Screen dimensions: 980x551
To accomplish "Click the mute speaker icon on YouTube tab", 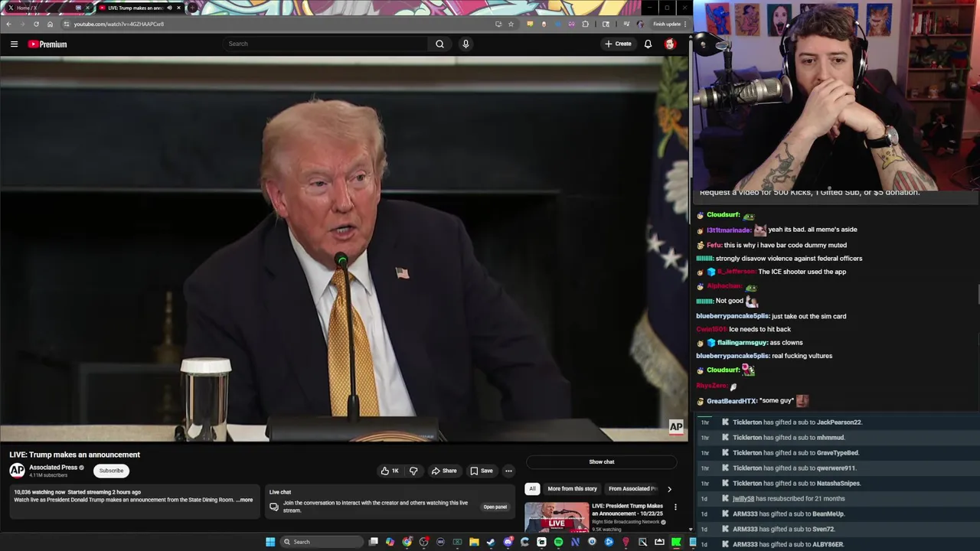I will [169, 8].
